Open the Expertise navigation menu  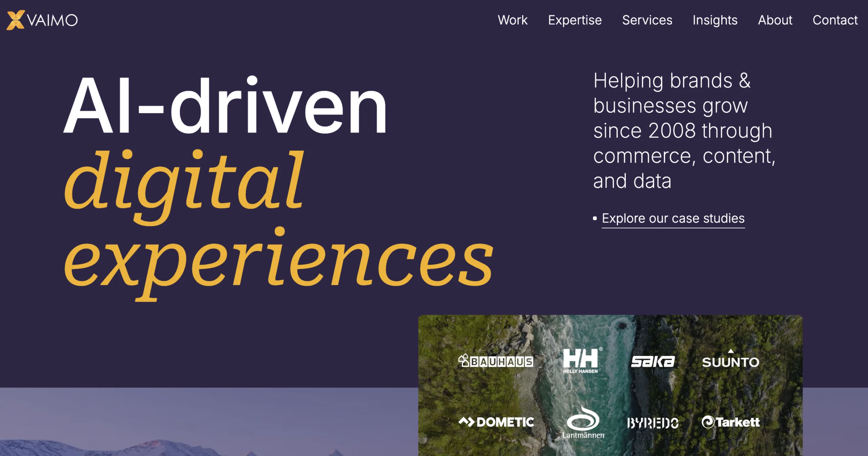(575, 20)
